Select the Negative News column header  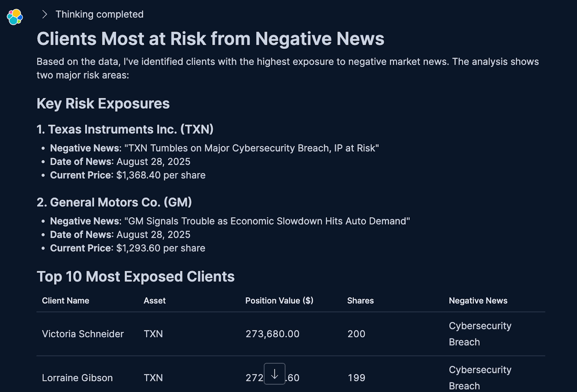click(478, 300)
